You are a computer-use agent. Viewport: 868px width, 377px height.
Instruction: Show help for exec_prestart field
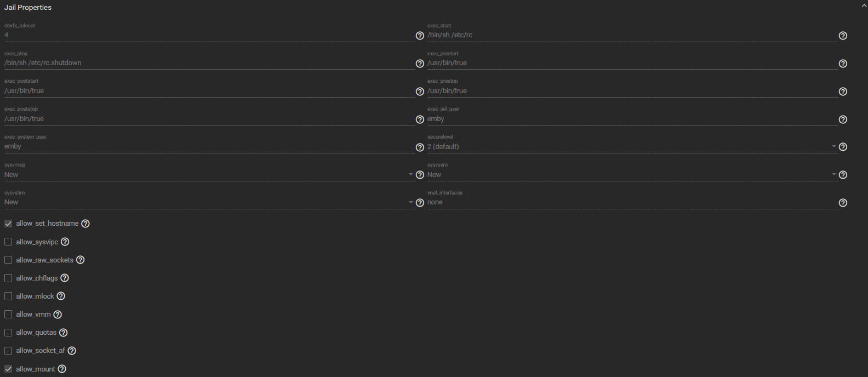coord(843,64)
